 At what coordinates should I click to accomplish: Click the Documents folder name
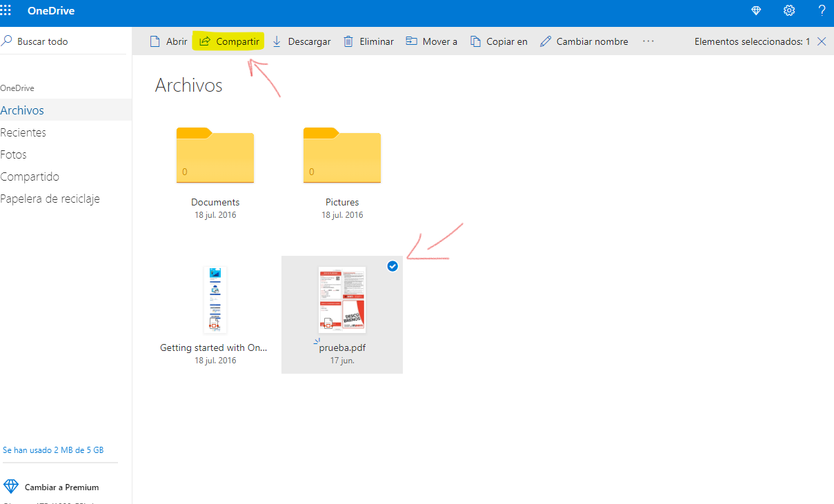215,202
